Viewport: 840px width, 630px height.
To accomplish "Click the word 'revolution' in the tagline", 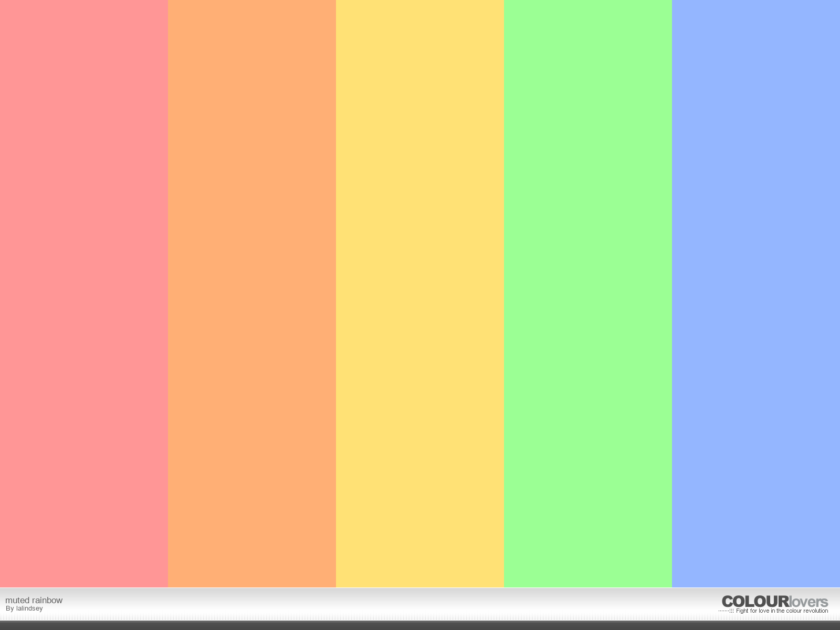I will click(x=816, y=611).
